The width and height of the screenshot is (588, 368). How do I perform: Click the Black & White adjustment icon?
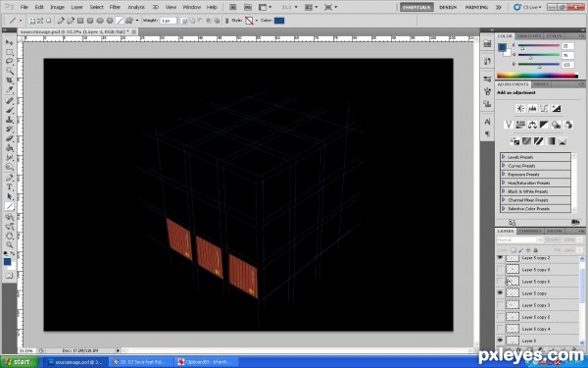544,125
